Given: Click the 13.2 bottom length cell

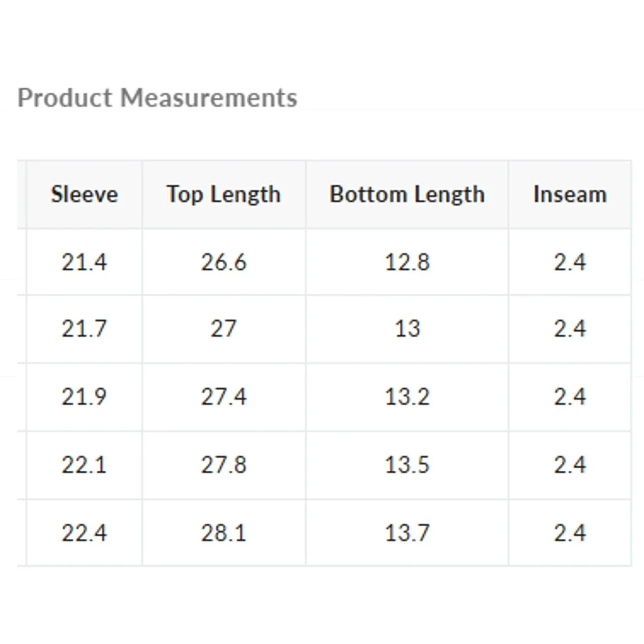Looking at the screenshot, I should click(x=407, y=397).
